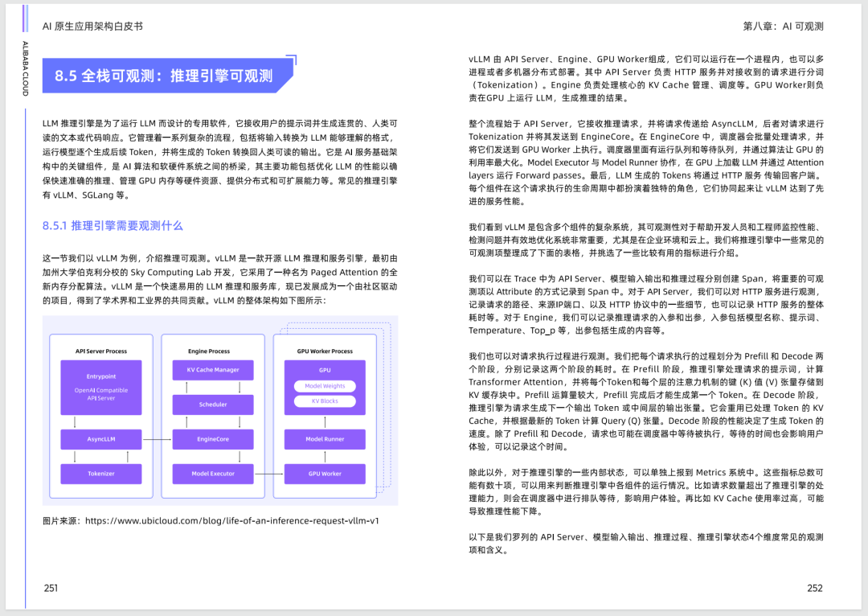868x616 pixels.
Task: Click the paragraph starting '这一节我们以 vLLM 为例'
Action: (219, 279)
